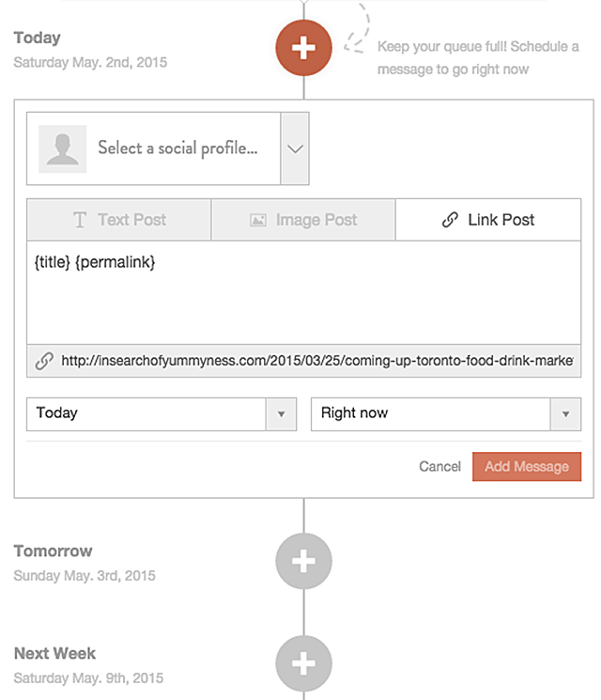Click the picture icon on Image Post
The width and height of the screenshot is (601, 700).
coord(257,220)
